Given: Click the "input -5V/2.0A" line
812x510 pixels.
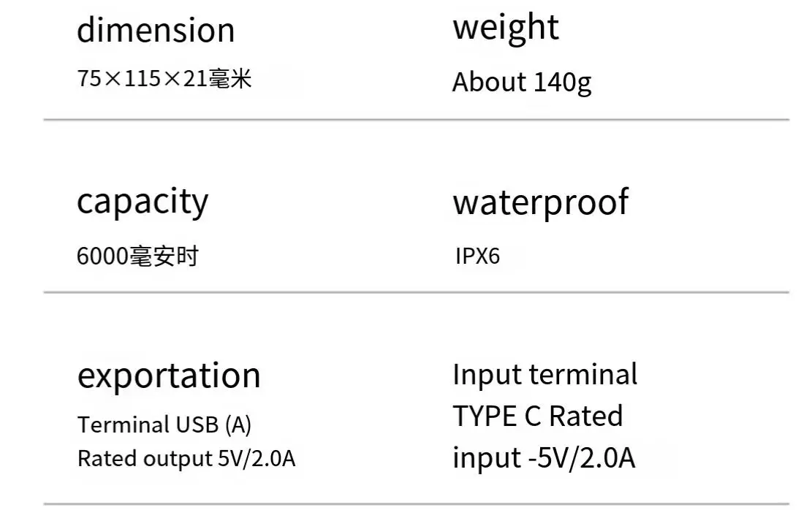Looking at the screenshot, I should pyautogui.click(x=544, y=458).
